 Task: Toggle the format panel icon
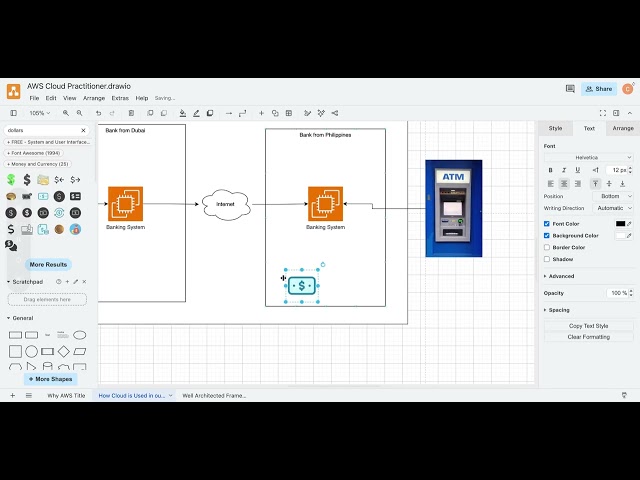click(x=616, y=113)
